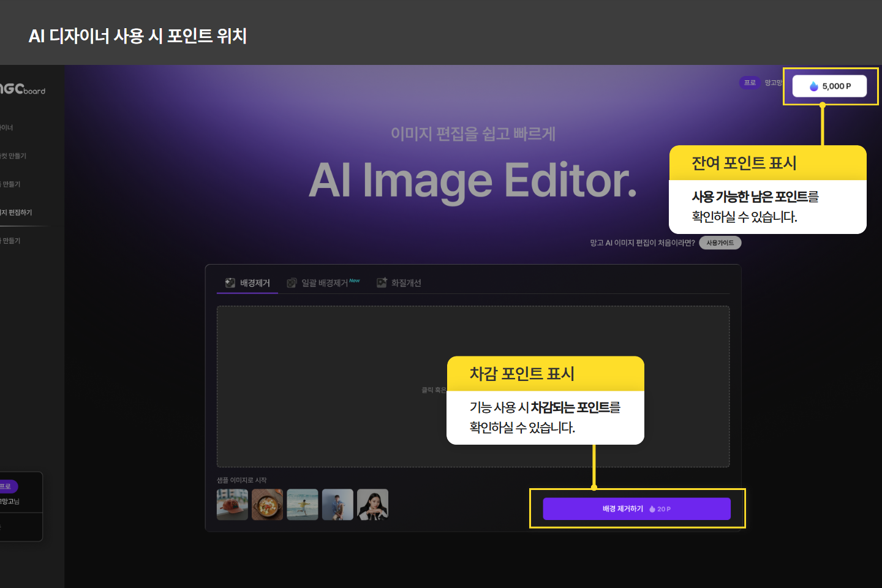Click the blue droplet icon beside 5,000 P
Viewport: 882px width, 588px height.
813,86
